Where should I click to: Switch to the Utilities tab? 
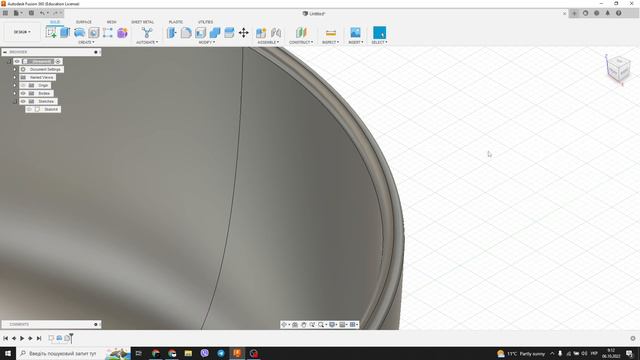point(205,22)
